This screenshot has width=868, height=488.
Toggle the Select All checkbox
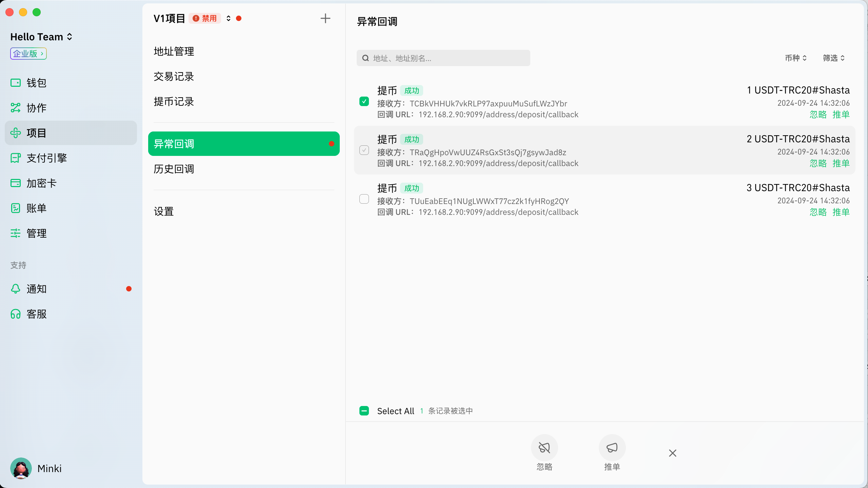364,411
